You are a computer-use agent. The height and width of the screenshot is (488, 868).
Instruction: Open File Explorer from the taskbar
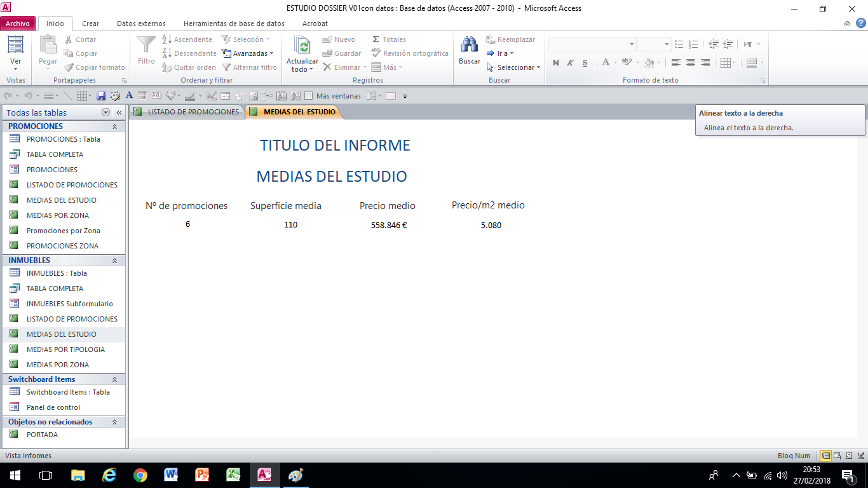click(x=78, y=475)
